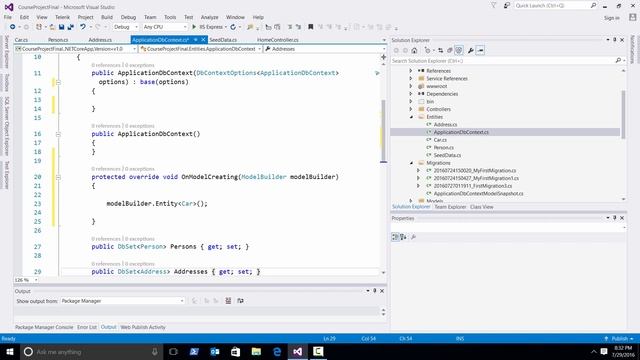Toggle the bookmark icon in toolbar
Viewport: 640px width, 360px height.
311,27
